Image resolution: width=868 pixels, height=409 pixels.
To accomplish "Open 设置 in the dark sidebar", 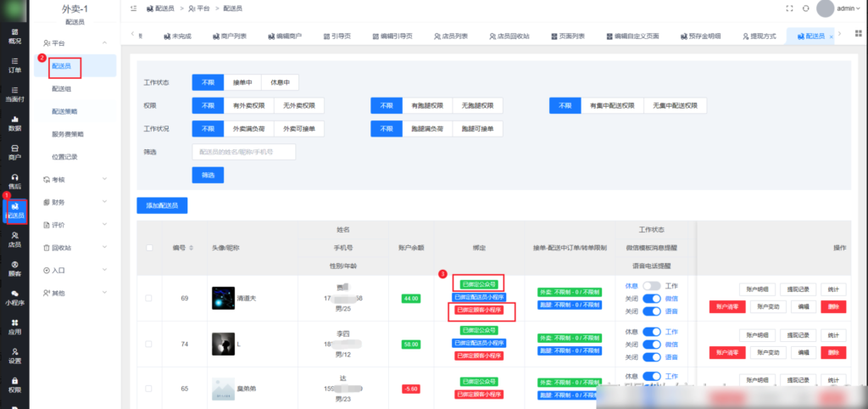I will point(15,356).
